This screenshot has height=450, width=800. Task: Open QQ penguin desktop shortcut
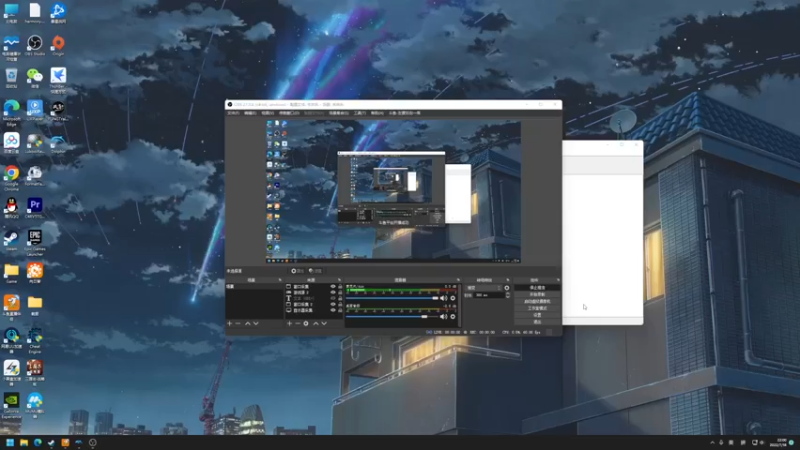click(11, 208)
